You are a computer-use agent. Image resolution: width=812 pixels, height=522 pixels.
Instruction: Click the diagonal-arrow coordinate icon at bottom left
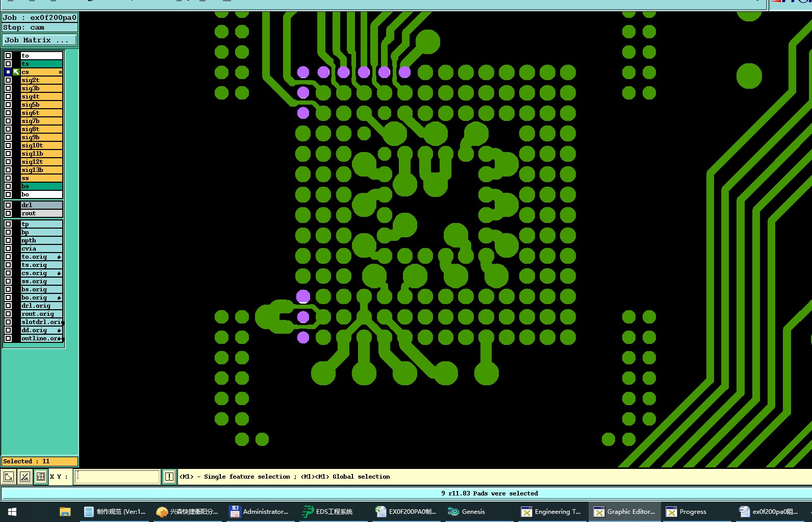(9, 477)
